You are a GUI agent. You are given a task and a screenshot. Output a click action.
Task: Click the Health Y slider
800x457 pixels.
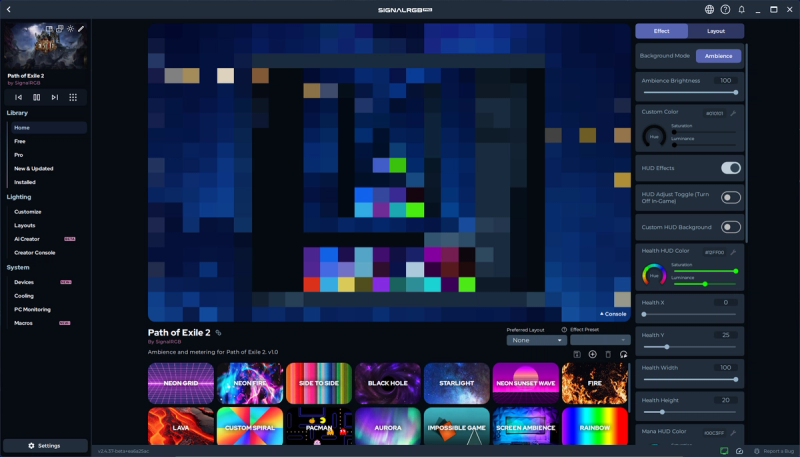[x=689, y=347]
